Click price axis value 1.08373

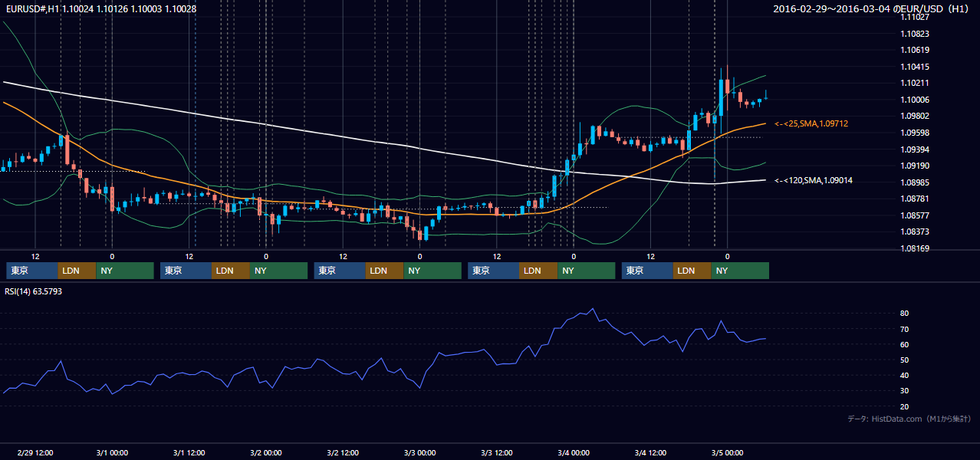915,232
